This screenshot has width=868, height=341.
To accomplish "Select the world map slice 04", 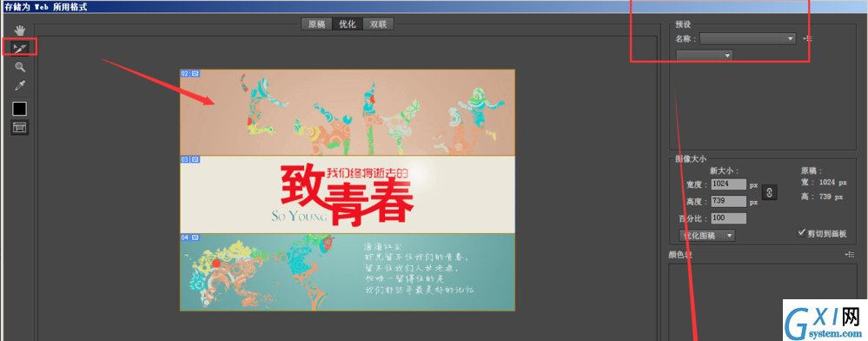I will tap(348, 272).
